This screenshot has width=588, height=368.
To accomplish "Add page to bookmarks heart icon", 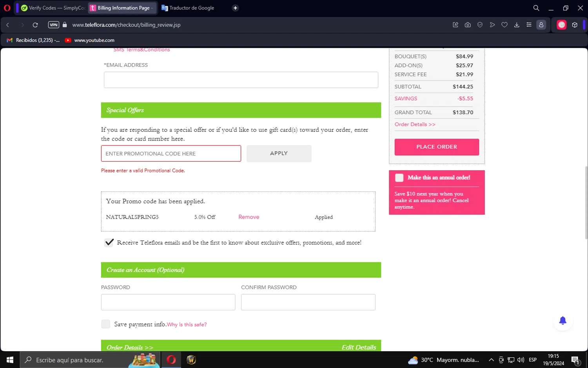I will coord(505,25).
